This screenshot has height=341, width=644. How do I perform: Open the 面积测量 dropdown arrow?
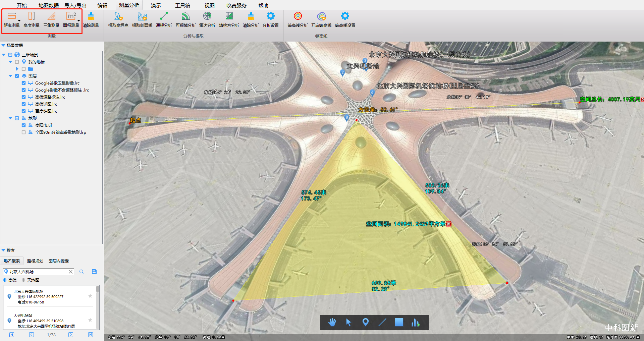tap(78, 20)
